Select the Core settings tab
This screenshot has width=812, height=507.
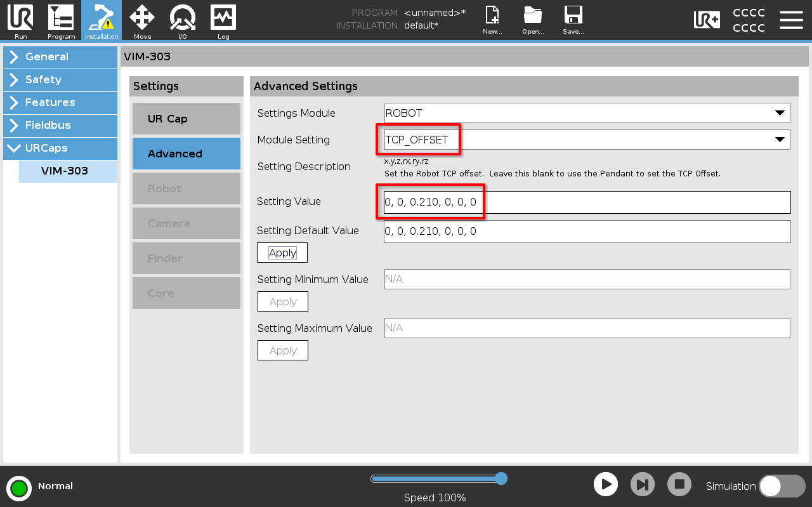[x=187, y=293]
